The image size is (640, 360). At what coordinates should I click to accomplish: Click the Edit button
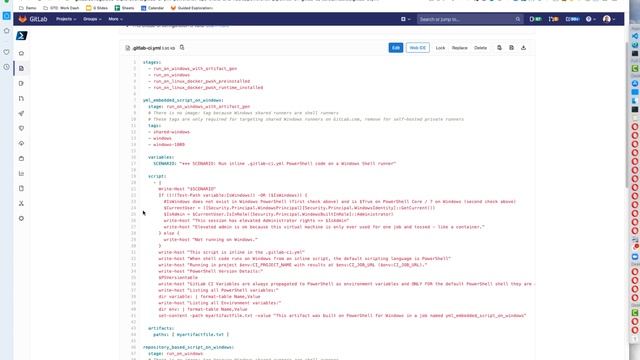coord(396,48)
